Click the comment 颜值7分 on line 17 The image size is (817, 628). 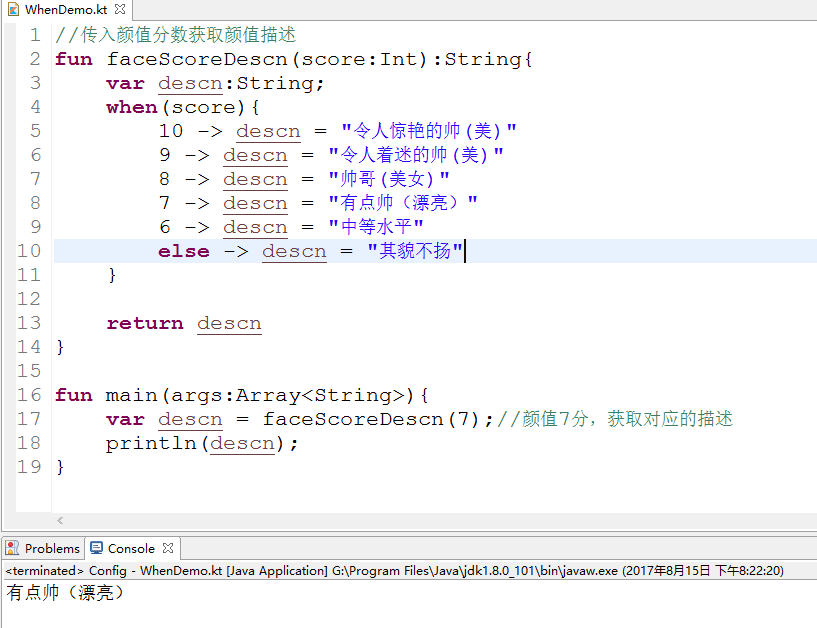pyautogui.click(x=615, y=419)
